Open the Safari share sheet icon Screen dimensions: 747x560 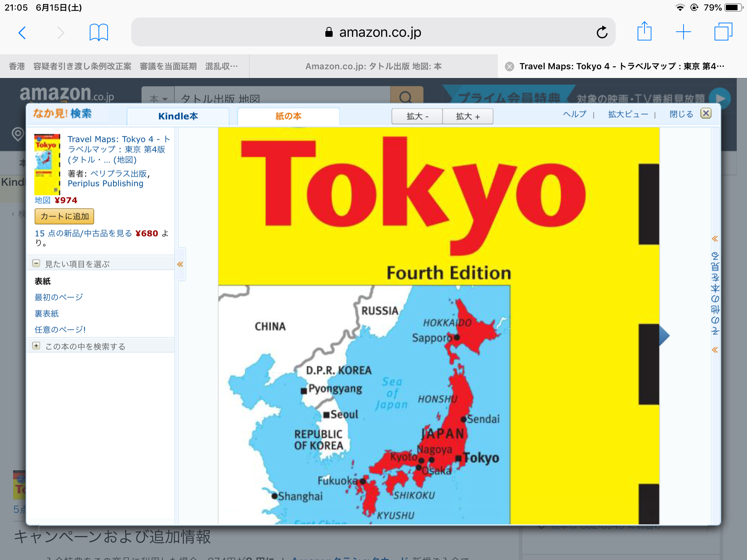coord(645,31)
